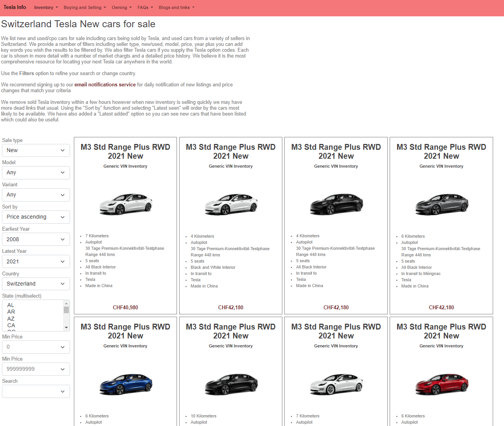Open the Blogs and links menu
Image resolution: width=504 pixels, height=426 pixels.
176,7
